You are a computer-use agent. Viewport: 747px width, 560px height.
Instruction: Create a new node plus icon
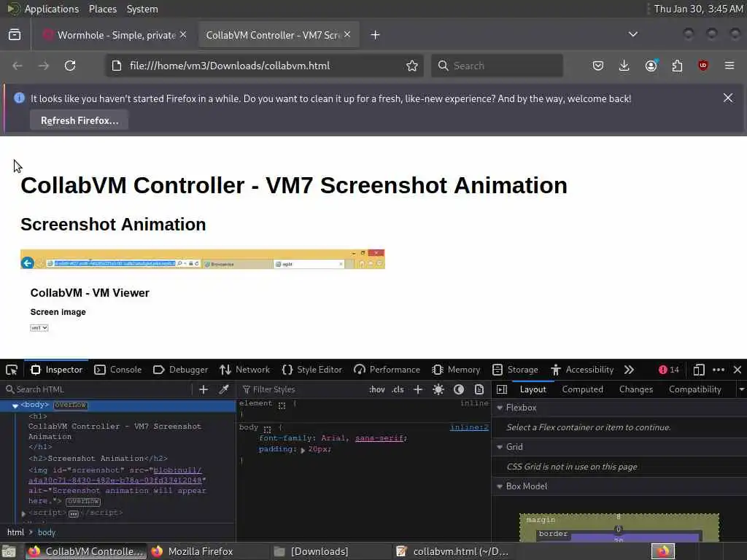(x=204, y=389)
